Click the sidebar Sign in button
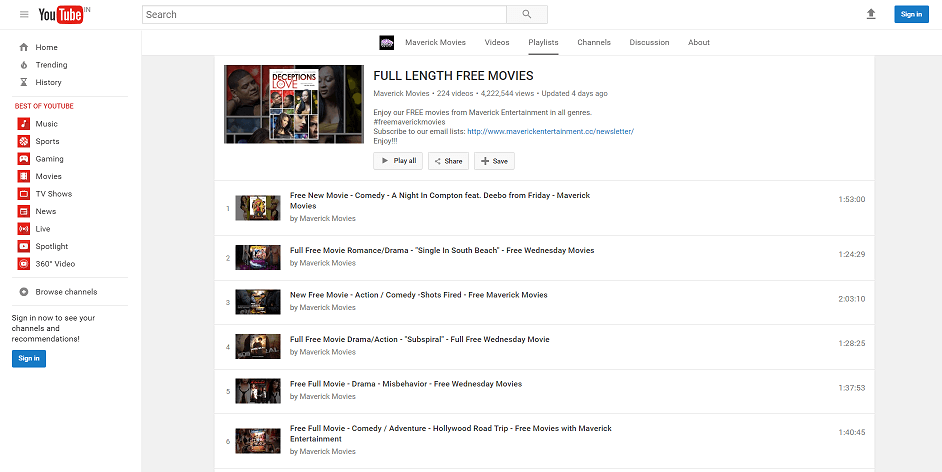The image size is (942, 472). pos(29,359)
